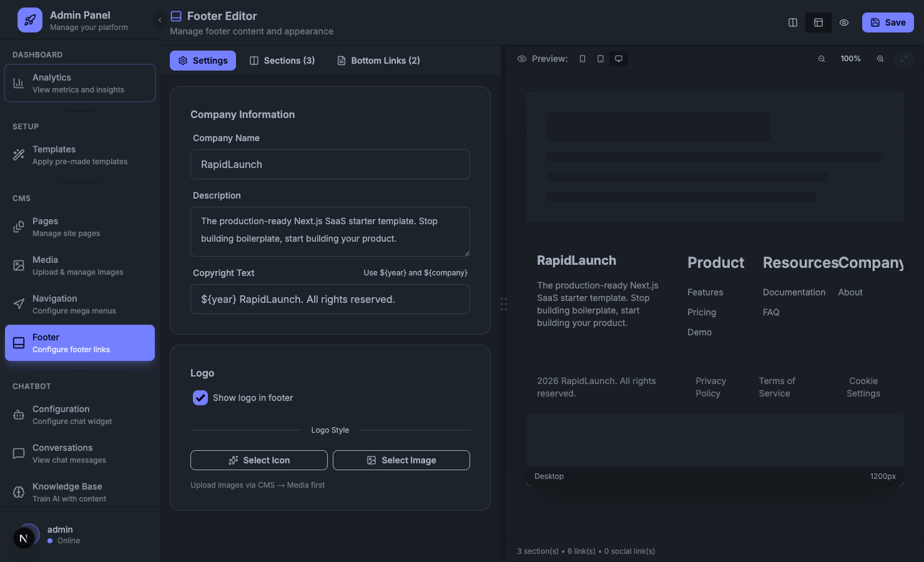Click the Product heading in preview

coord(716,263)
